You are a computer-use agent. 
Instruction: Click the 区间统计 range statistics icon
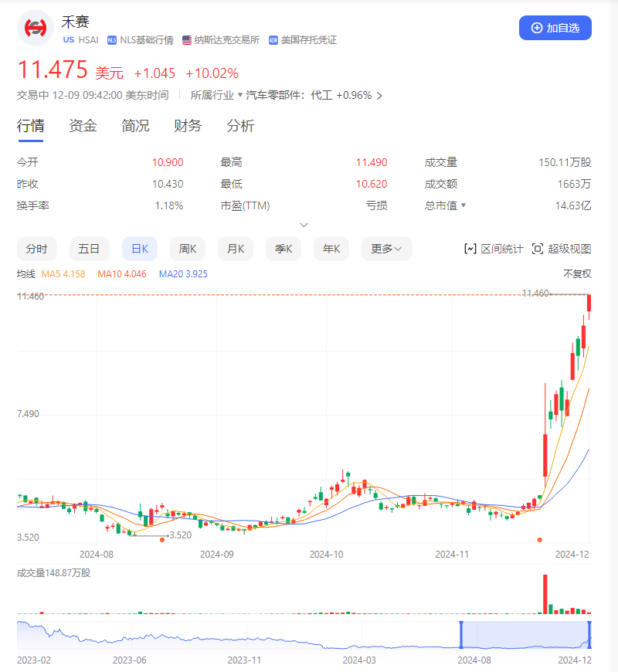click(470, 249)
